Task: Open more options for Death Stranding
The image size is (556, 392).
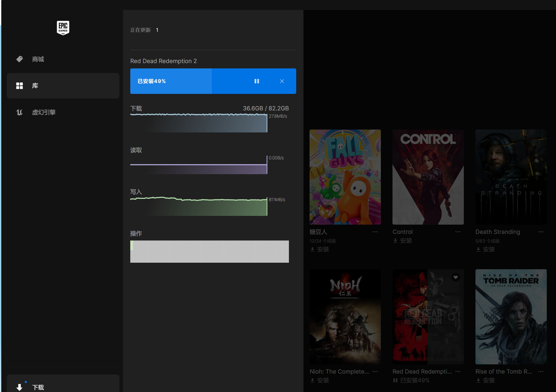Action: click(x=541, y=232)
